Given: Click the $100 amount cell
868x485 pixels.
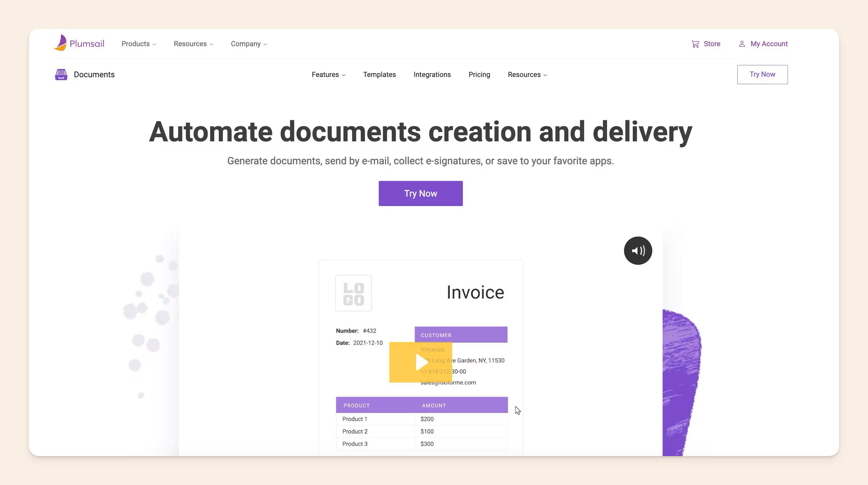Looking at the screenshot, I should coord(461,431).
